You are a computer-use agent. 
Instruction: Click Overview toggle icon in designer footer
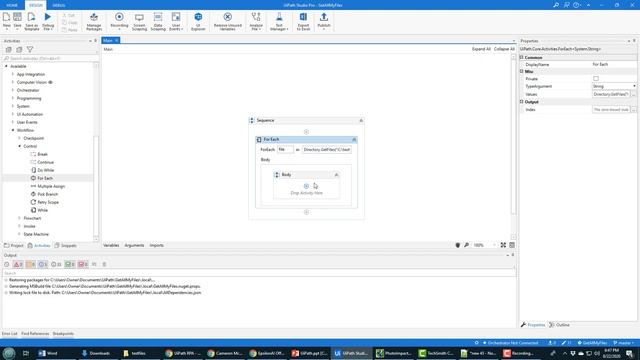[x=512, y=245]
